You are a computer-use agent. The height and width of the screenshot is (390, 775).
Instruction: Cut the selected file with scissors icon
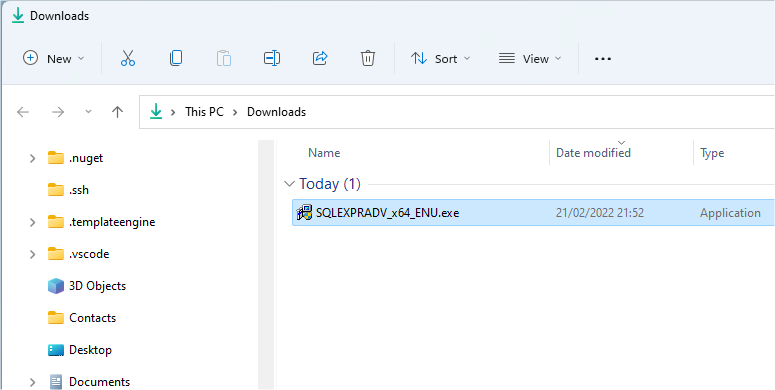coord(128,58)
